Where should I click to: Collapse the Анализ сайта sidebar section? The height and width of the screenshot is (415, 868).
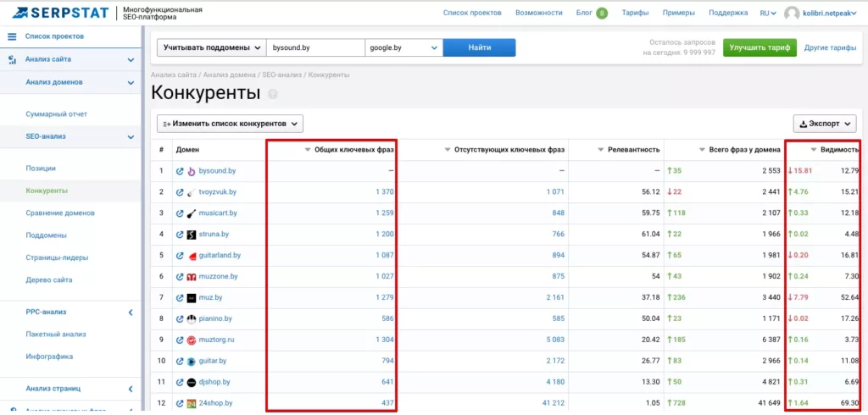[131, 60]
